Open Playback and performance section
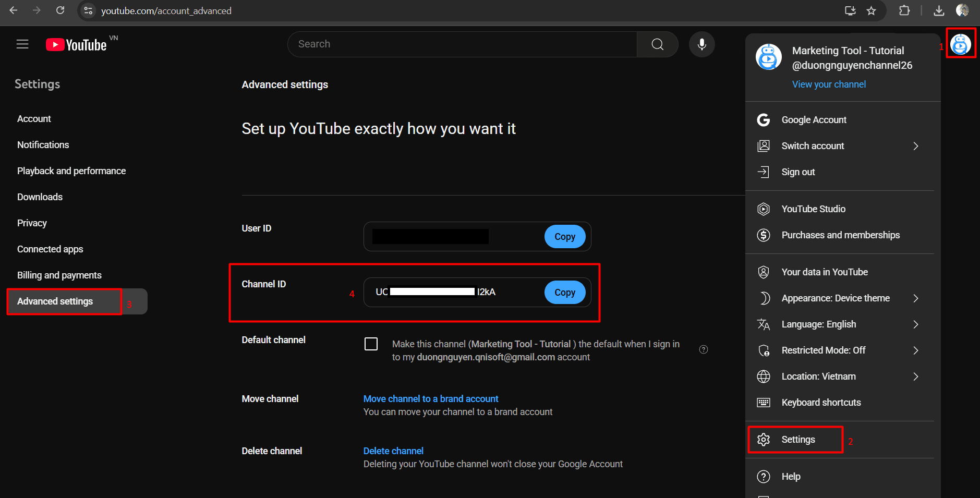The image size is (980, 498). click(x=71, y=171)
